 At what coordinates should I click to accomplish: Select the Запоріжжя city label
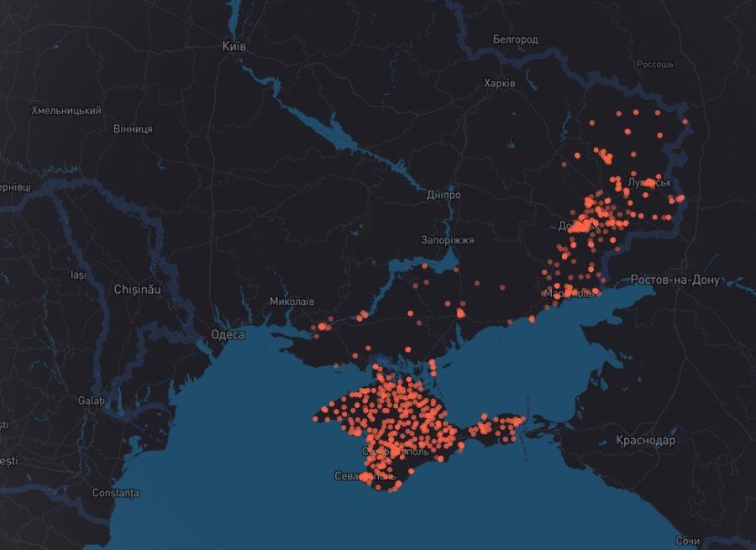coord(448,240)
